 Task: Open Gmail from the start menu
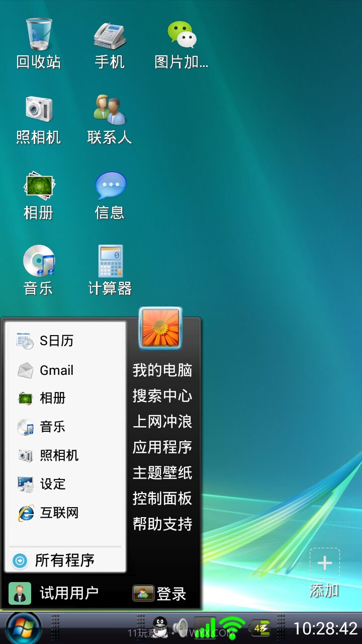coord(65,370)
